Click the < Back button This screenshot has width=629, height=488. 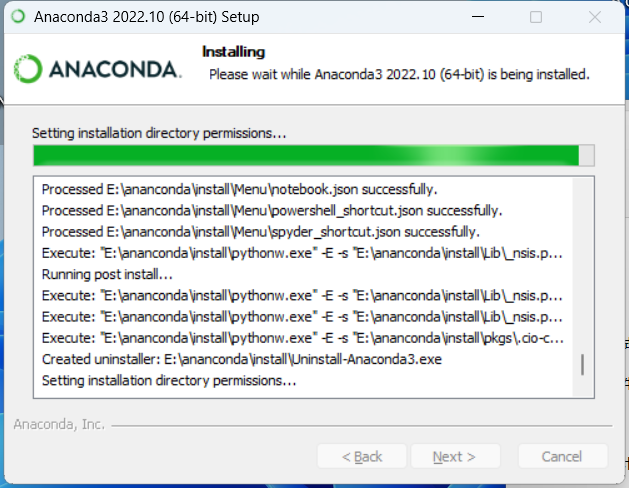click(362, 457)
